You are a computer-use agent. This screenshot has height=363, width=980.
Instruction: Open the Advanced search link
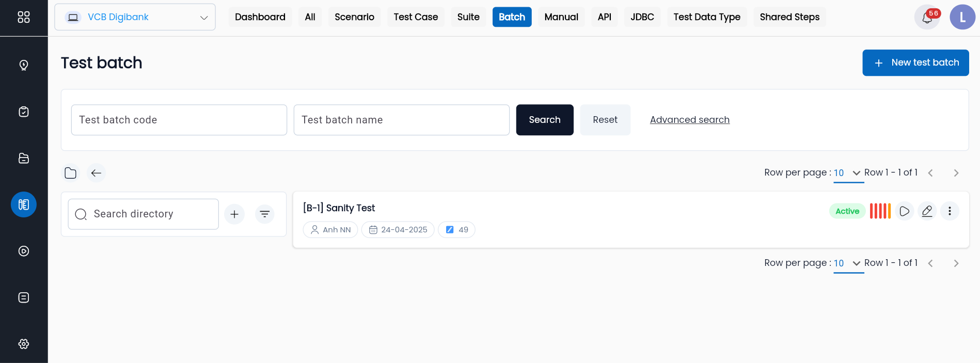pyautogui.click(x=690, y=120)
